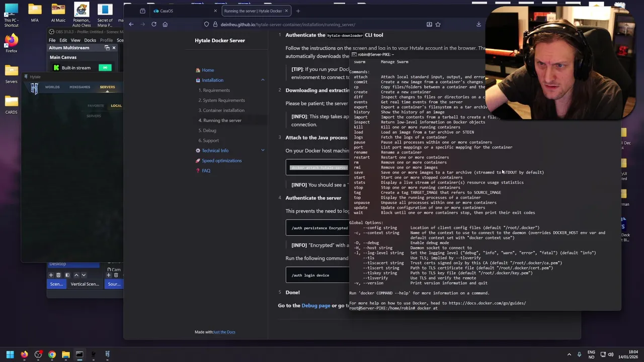Remove the selected OBS scene
Screen dimensions: 644x362
point(58,275)
